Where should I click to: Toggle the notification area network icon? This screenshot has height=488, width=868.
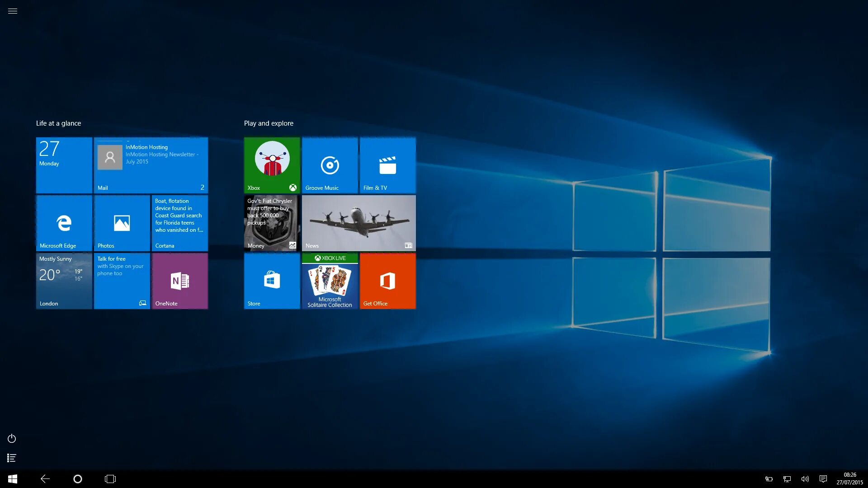(x=787, y=479)
